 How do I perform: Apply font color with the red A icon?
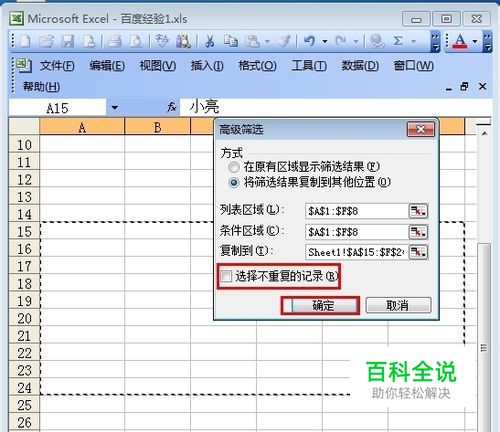pyautogui.click(x=460, y=42)
